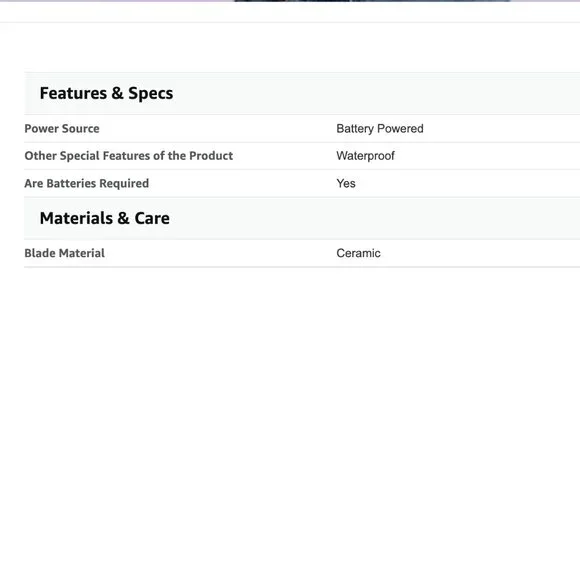Collapse the Features & Specs section header
The image size is (580, 580).
click(302, 93)
